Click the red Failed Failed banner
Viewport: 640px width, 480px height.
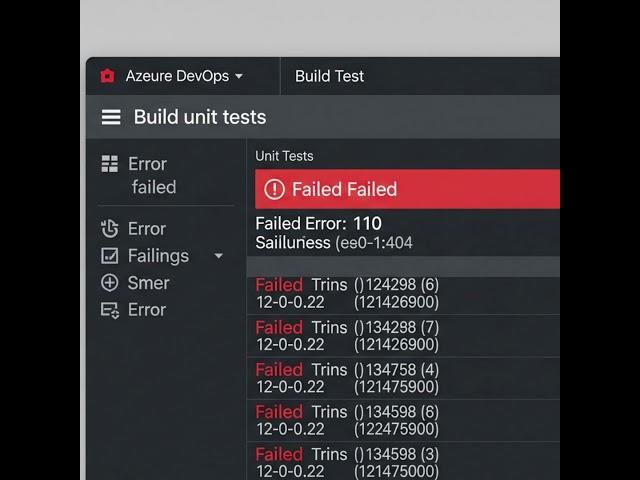point(407,189)
